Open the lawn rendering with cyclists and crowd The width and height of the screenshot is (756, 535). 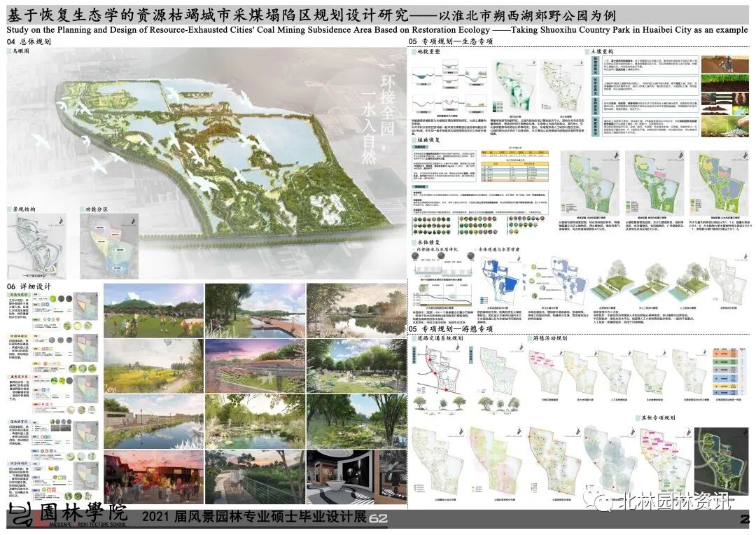pos(153,311)
